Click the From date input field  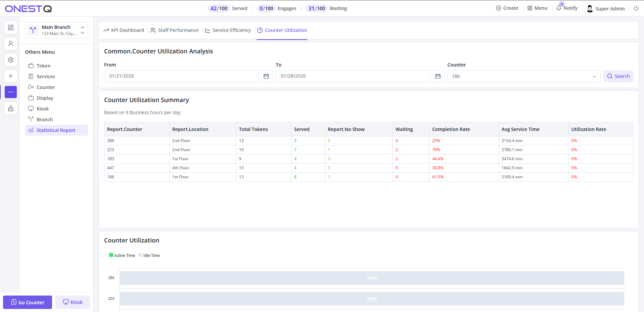pyautogui.click(x=181, y=76)
